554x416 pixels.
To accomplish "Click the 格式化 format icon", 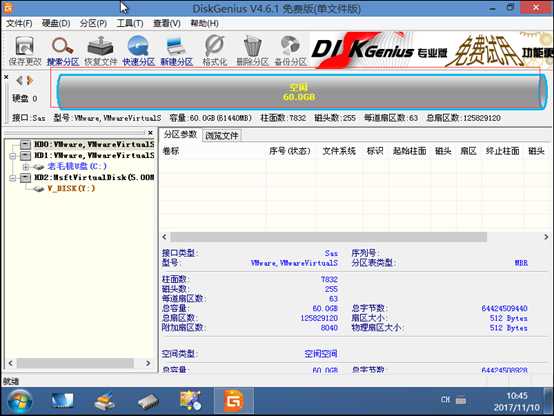I will (x=214, y=51).
